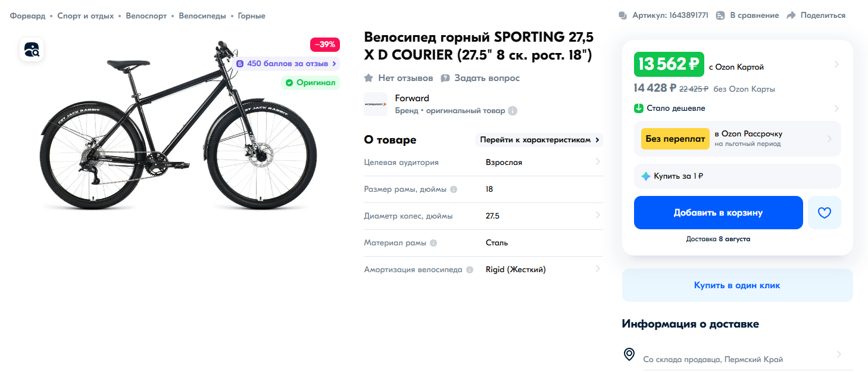Screen dimensions: 868x374
Task: Expand the Ozon Картой price row chevron
Action: pos(836,64)
